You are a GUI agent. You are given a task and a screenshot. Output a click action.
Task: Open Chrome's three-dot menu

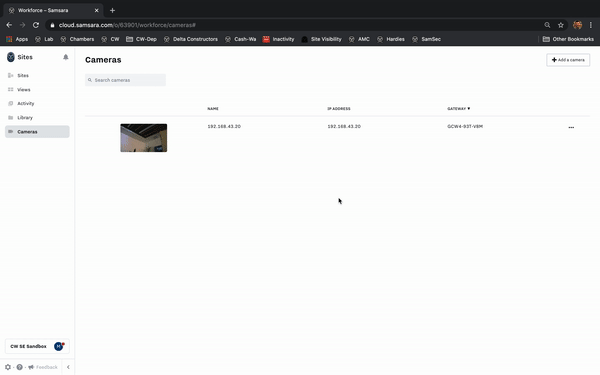(x=590, y=25)
